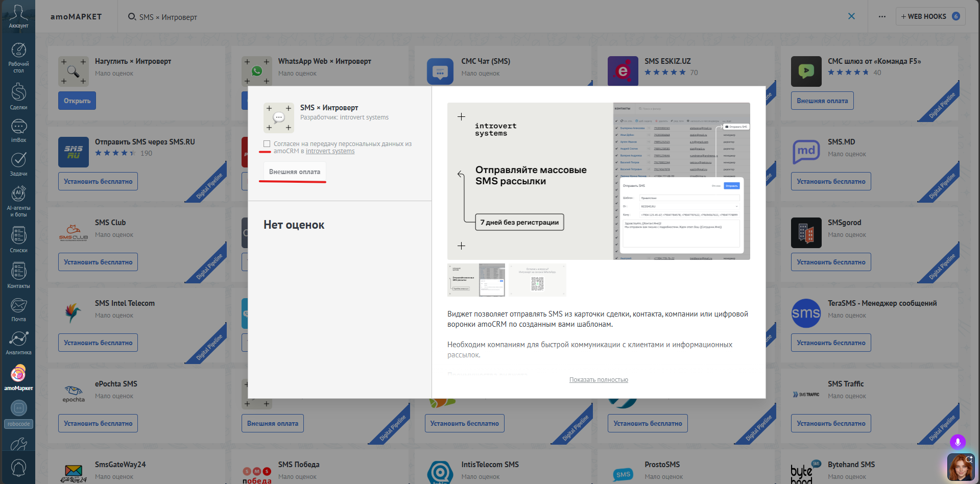Open the robocode sidebar item
This screenshot has width=980, height=484.
18,414
